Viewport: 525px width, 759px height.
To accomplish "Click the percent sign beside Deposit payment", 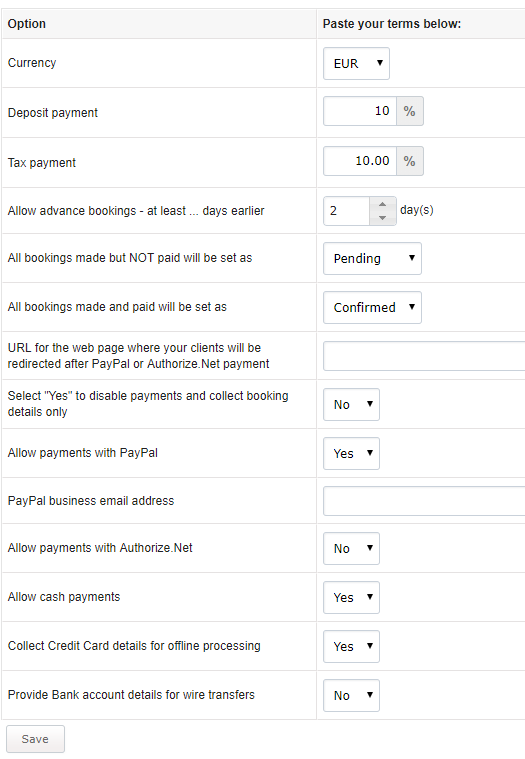I will coord(410,111).
